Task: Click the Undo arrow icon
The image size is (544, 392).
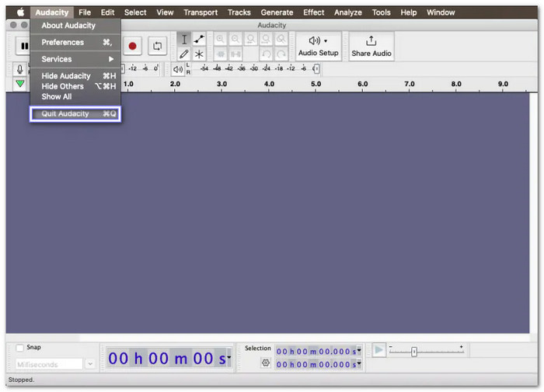Action: tap(266, 54)
